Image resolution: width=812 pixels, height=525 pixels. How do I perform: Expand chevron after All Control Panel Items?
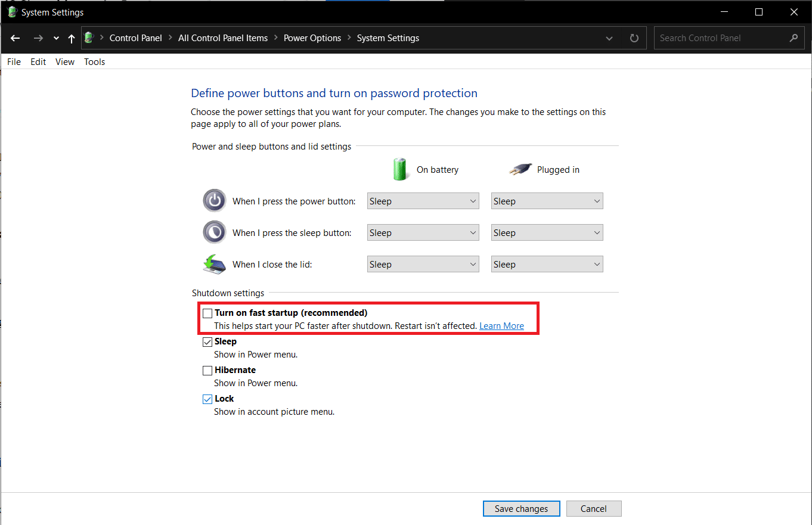pyautogui.click(x=275, y=38)
